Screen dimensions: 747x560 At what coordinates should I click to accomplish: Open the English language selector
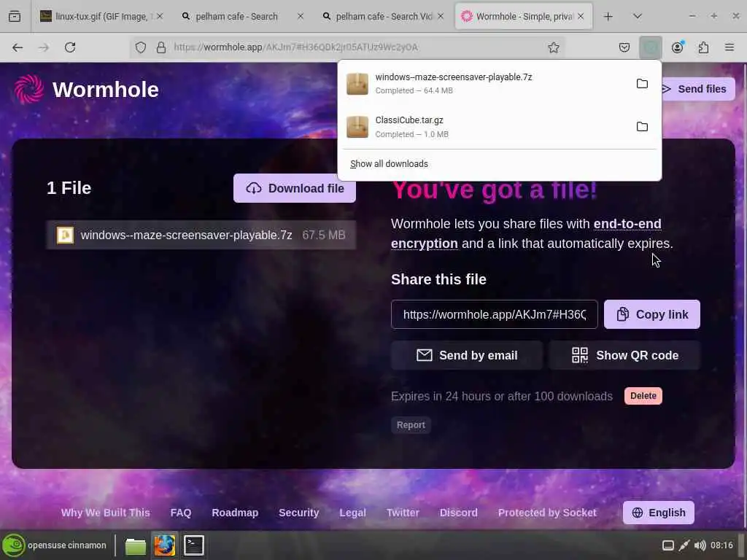point(659,513)
